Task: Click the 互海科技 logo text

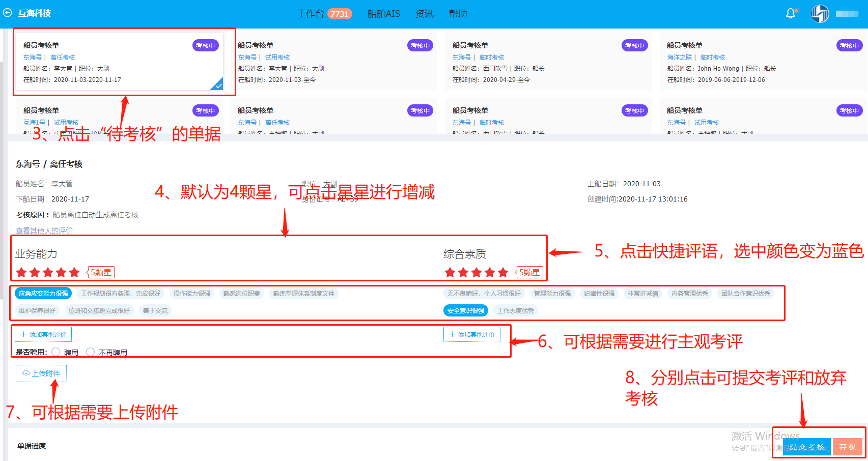Action: (35, 13)
